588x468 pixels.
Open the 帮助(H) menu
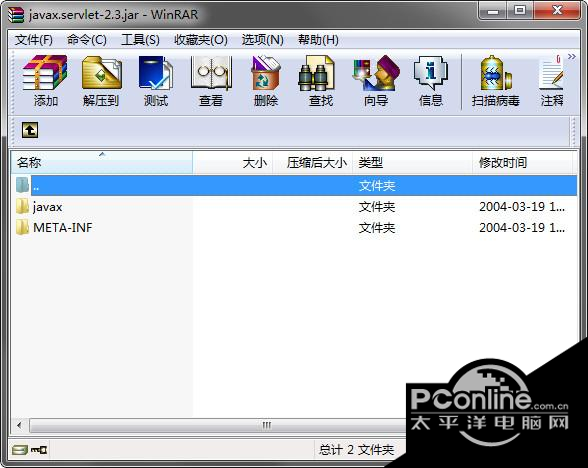coord(318,40)
